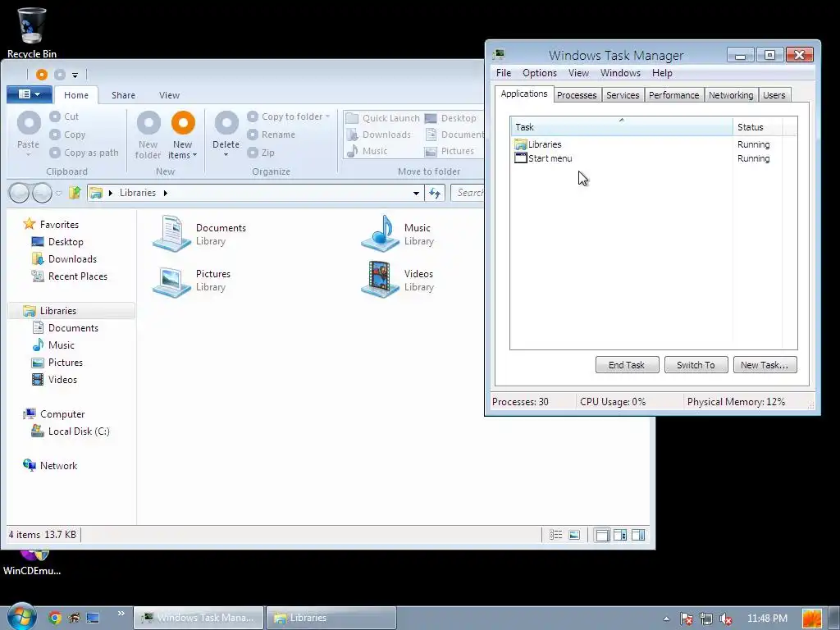840x630 pixels.
Task: Click the Delete icon in Organize group
Action: [226, 123]
